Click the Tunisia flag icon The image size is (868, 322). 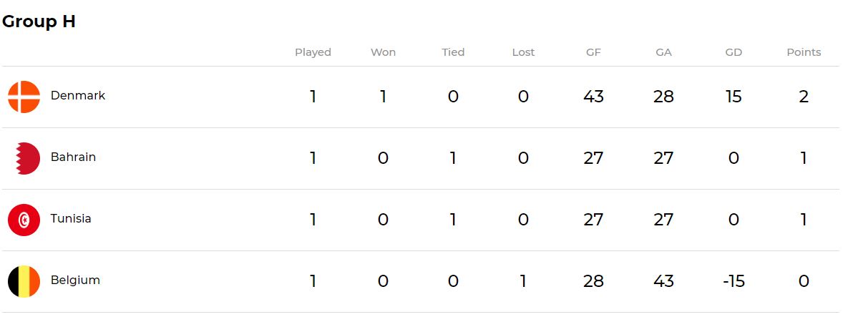[24, 220]
